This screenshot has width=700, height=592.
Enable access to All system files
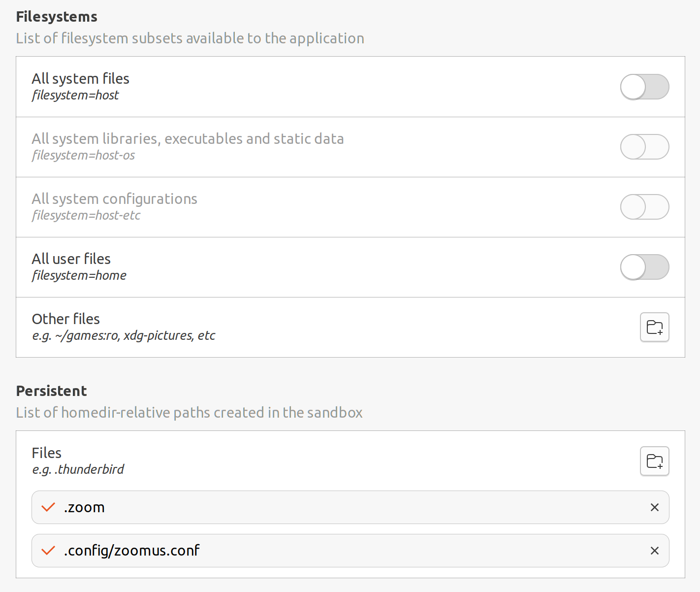click(644, 87)
